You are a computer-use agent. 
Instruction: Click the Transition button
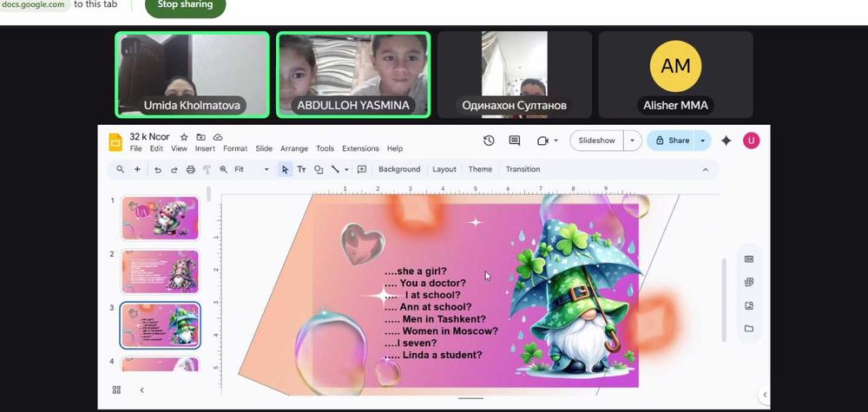click(523, 169)
